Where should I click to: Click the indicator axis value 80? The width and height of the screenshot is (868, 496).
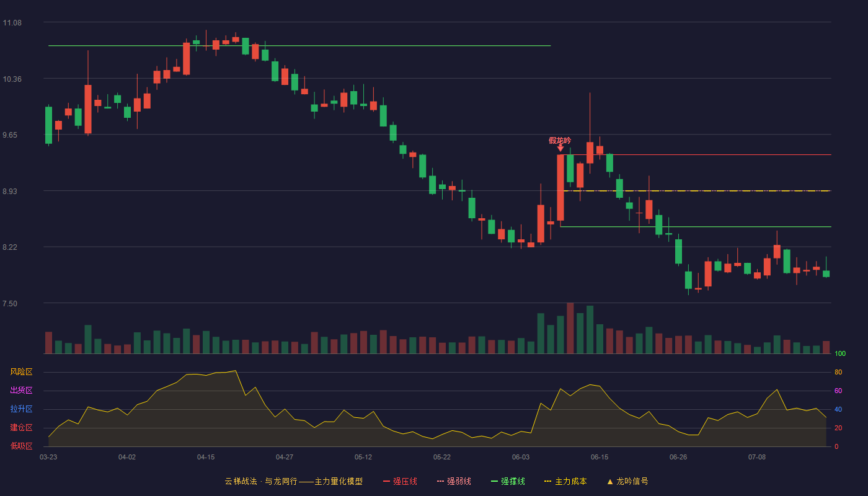pyautogui.click(x=838, y=372)
